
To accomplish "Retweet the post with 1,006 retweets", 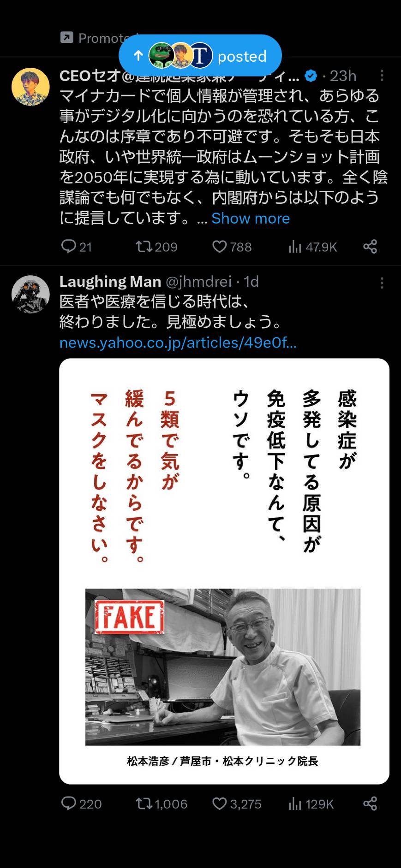I will (x=162, y=803).
